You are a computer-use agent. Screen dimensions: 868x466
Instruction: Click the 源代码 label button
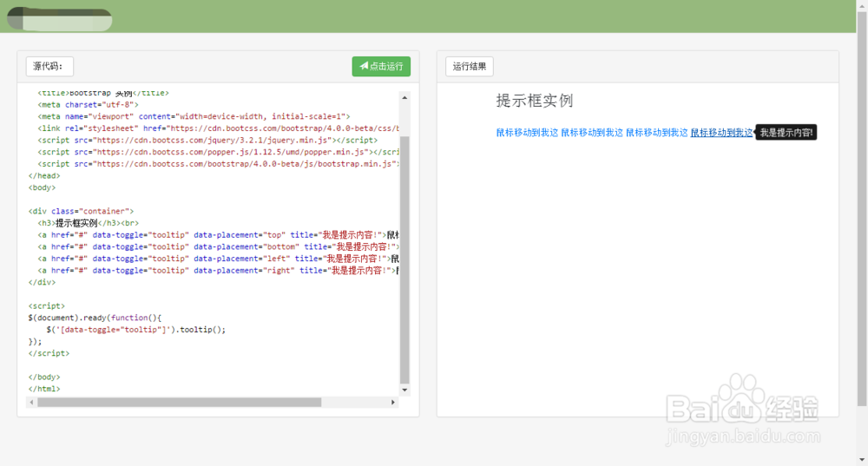(x=49, y=67)
